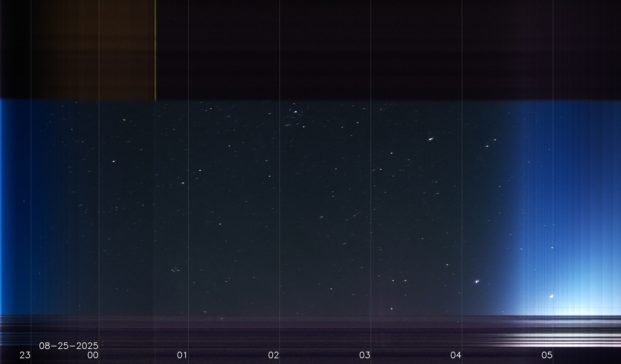Viewport: 621px width, 364px height.
Task: Click the 08-25-2025 date text
Action: click(x=69, y=346)
